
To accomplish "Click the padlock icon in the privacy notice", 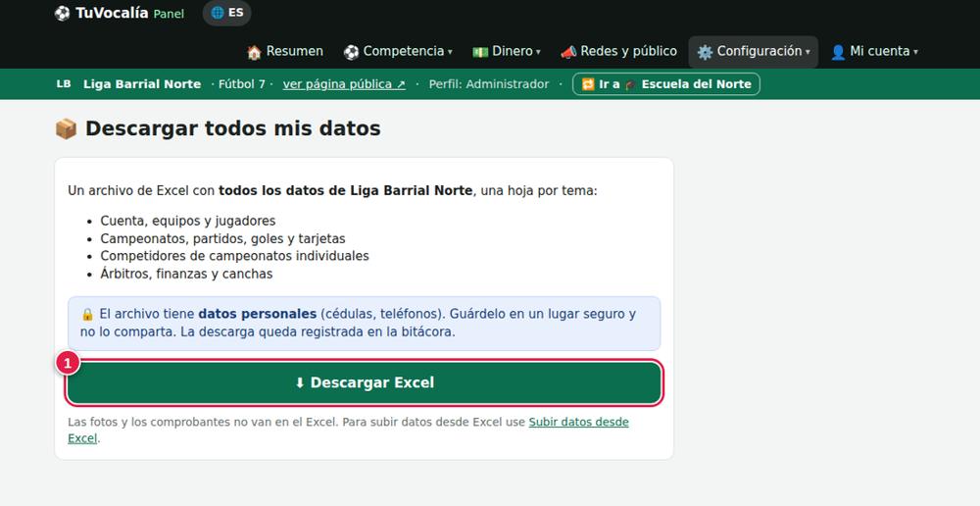I will [x=87, y=315].
